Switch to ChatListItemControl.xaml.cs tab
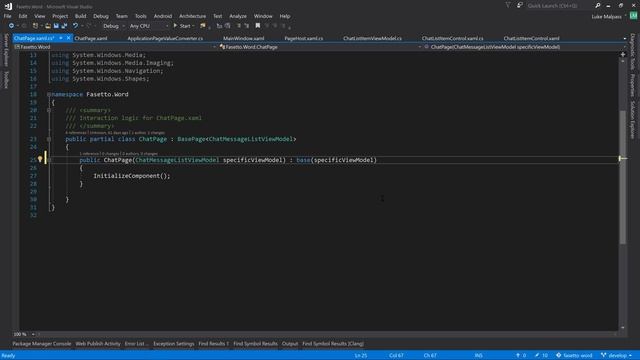This screenshot has height=360, width=640. [x=453, y=38]
